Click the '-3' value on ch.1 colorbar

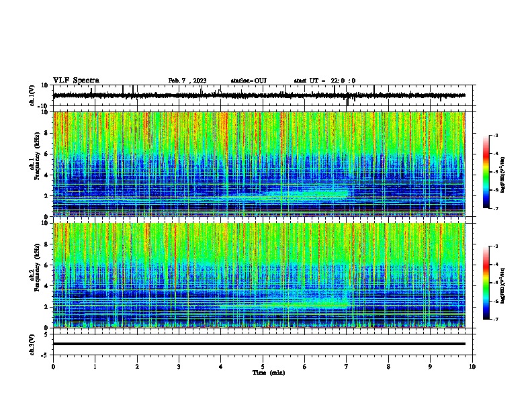[495, 135]
